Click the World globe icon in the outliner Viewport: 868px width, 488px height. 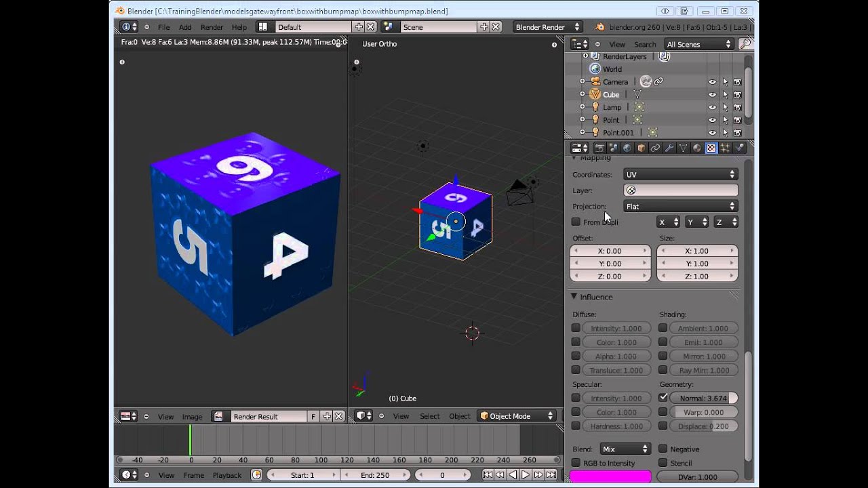(595, 69)
